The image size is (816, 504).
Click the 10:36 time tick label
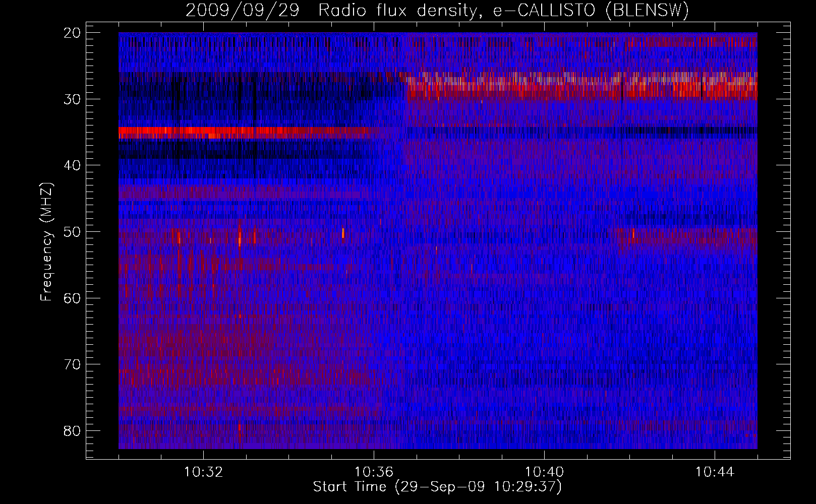pyautogui.click(x=374, y=472)
